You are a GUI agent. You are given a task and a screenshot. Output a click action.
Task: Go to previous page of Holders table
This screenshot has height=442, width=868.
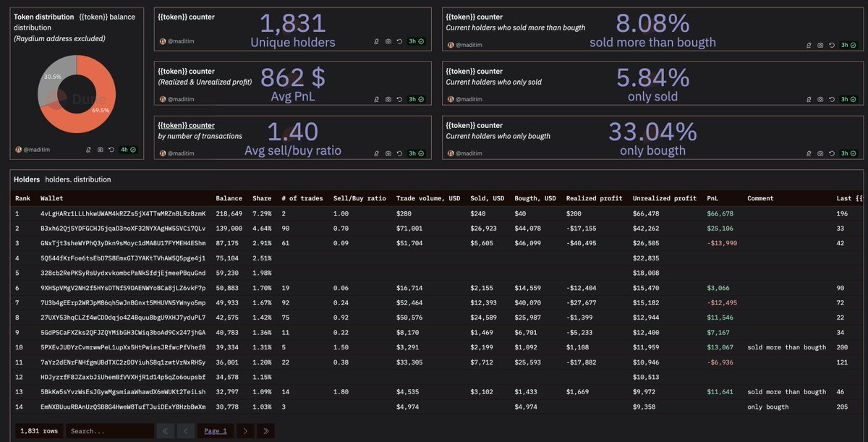tap(186, 431)
